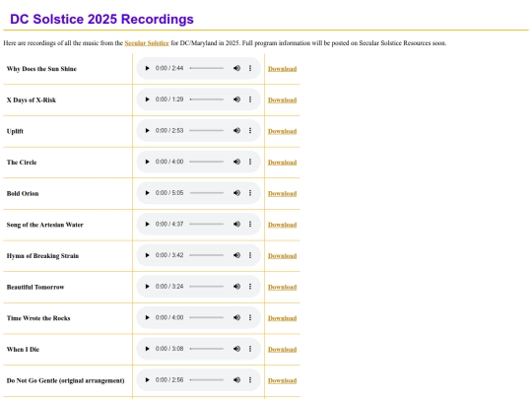532x399 pixels.
Task: Open Beautiful Tomorrow player options menu
Action: point(250,287)
